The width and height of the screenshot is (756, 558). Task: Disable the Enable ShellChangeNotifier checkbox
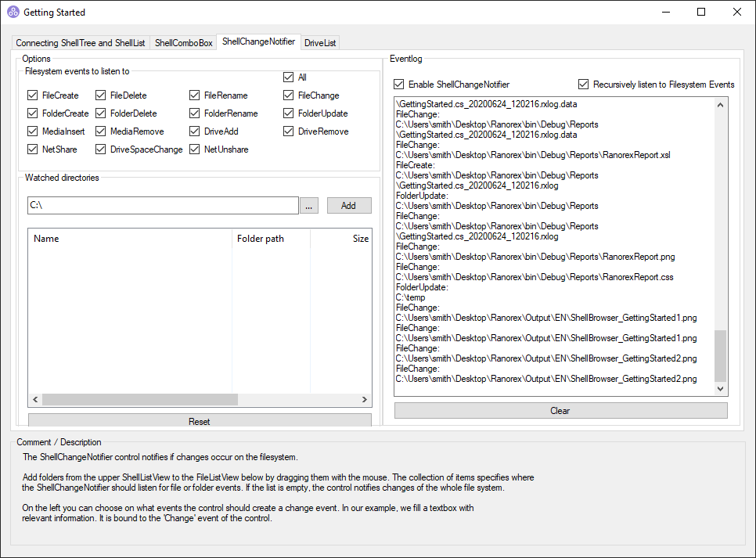pos(400,85)
